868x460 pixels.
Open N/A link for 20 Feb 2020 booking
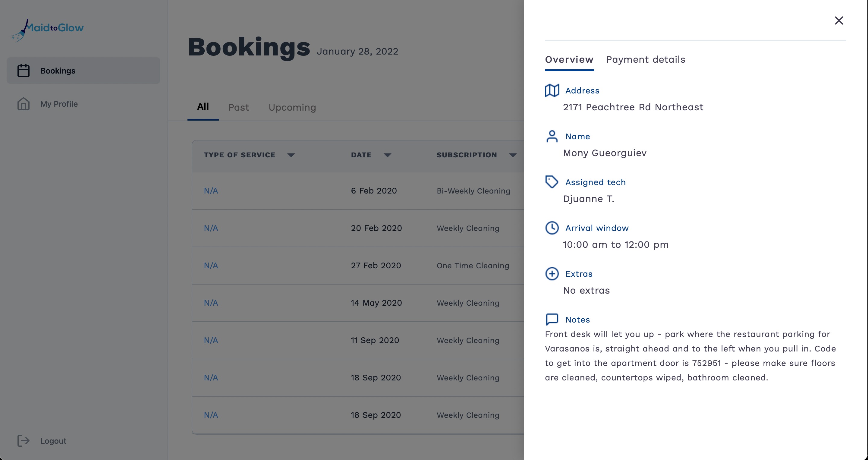[x=211, y=228]
